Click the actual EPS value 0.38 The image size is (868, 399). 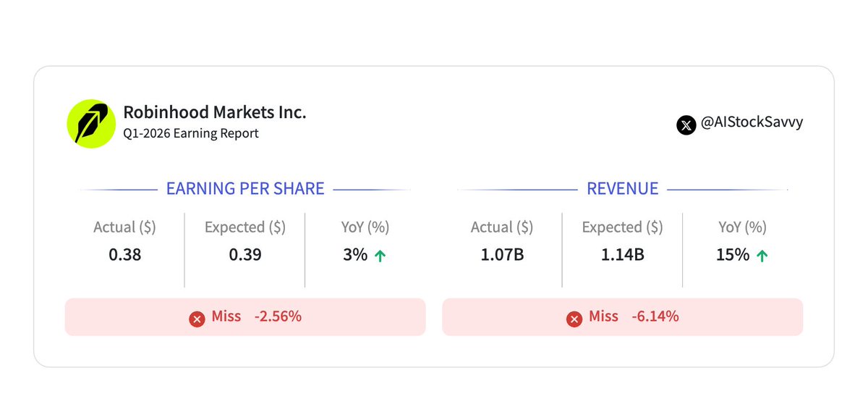[124, 255]
